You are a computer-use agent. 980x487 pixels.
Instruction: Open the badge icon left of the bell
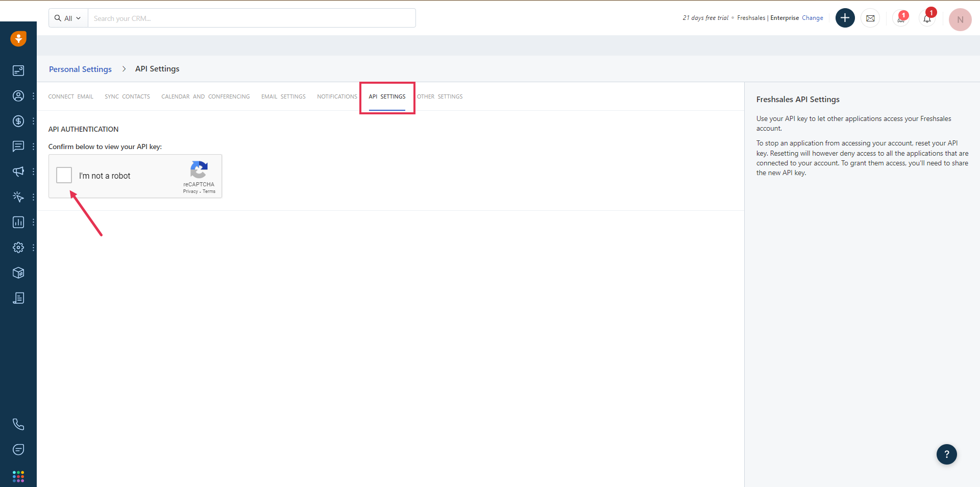901,18
